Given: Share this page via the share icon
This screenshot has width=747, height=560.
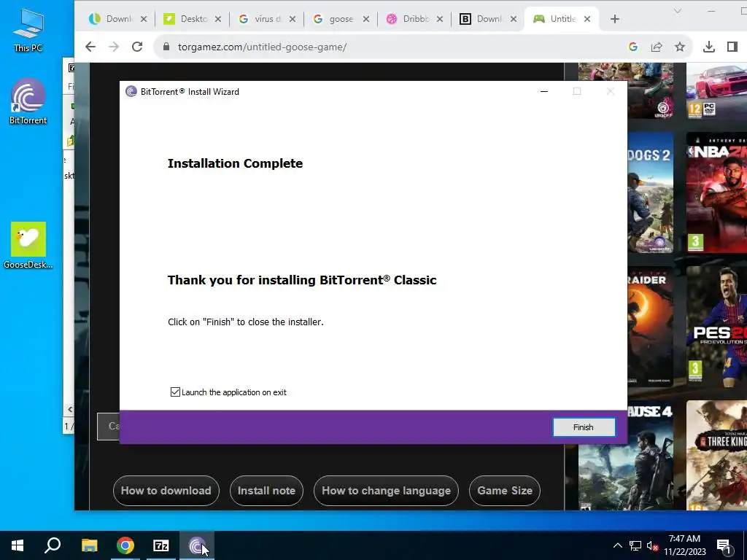Looking at the screenshot, I should pos(657,47).
